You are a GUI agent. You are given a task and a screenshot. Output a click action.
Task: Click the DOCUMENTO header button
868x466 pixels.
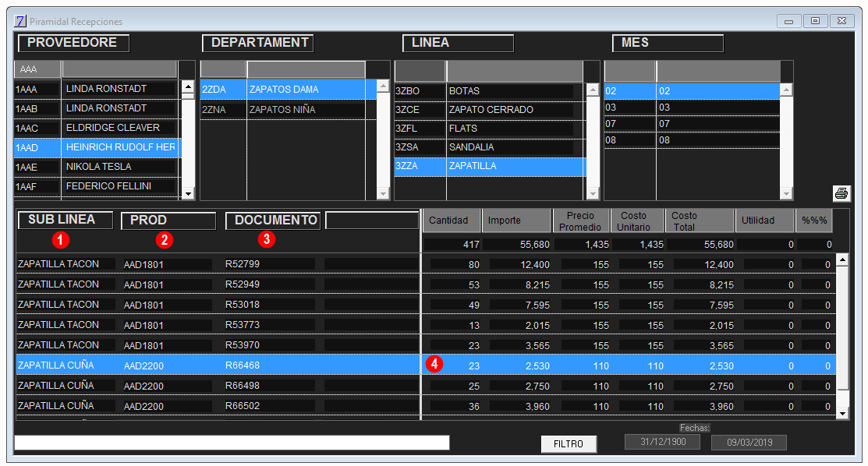(x=273, y=221)
